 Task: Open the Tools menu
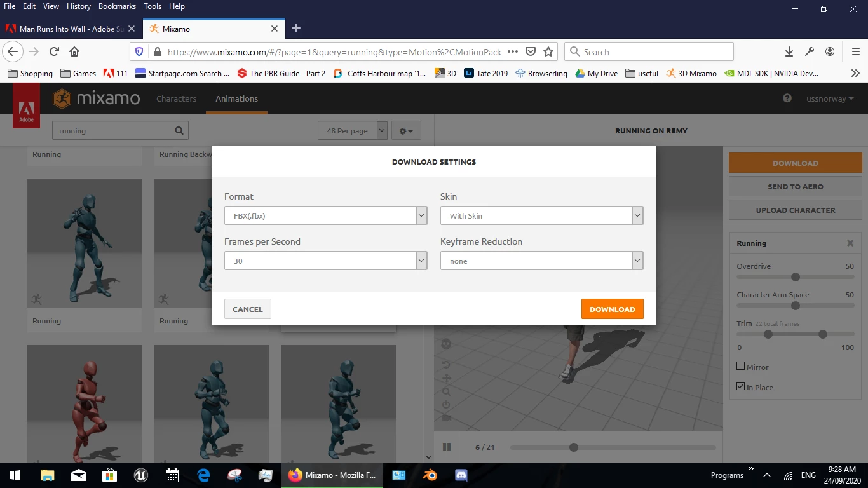point(153,6)
